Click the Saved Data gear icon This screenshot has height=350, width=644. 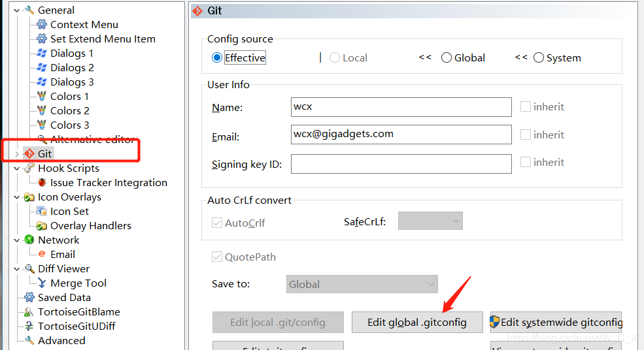29,297
